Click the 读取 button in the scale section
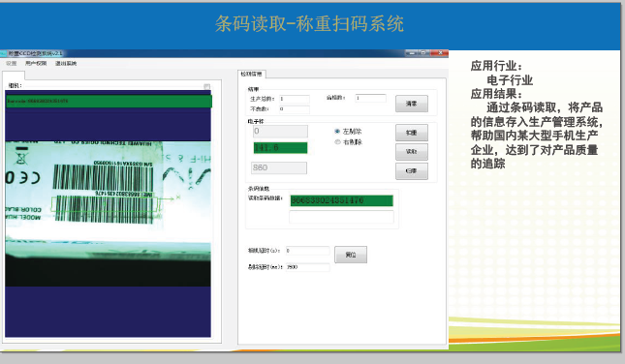Screen dimensions: 625x364 (x=412, y=152)
